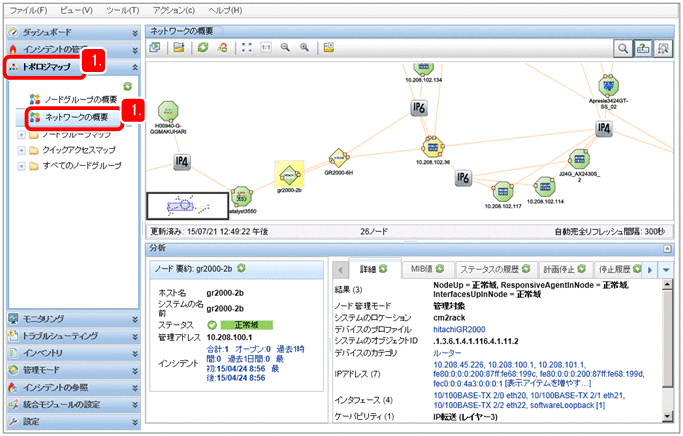The image size is (683, 436).
Task: Select the 10.208.102.117 node icon
Action: point(503,192)
